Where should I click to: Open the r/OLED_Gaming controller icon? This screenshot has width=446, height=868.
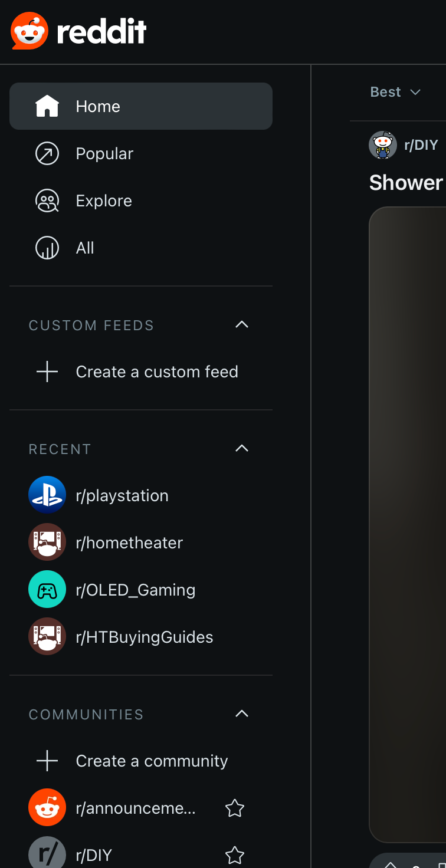tap(47, 589)
